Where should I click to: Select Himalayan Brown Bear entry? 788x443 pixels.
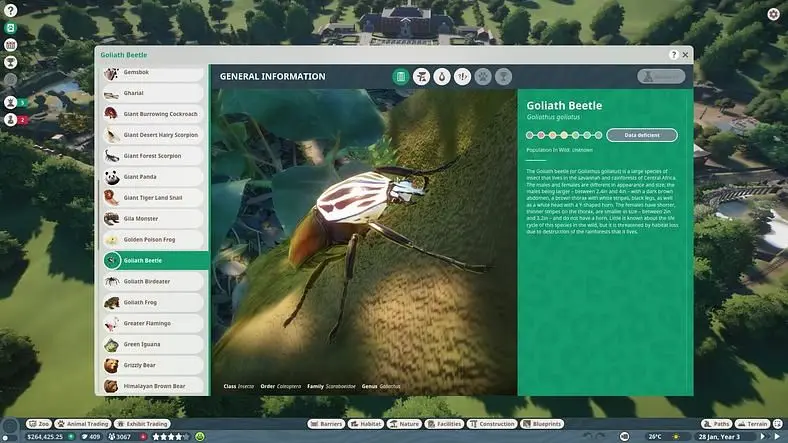click(153, 386)
